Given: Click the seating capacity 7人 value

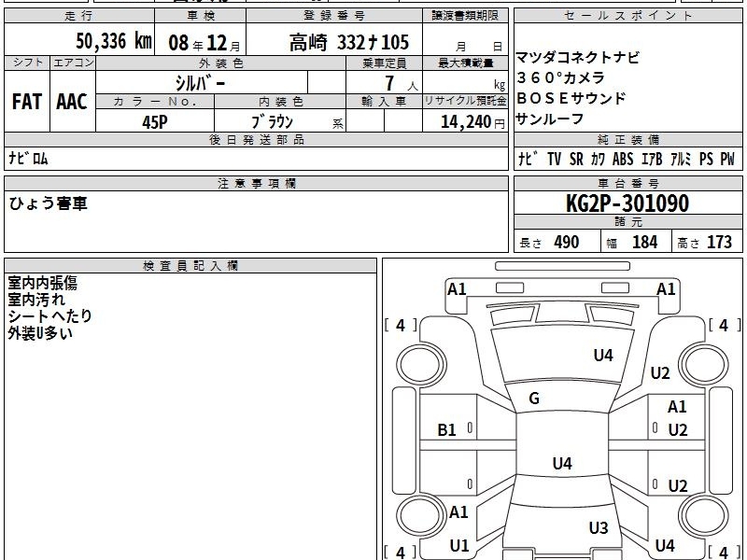Looking at the screenshot, I should pyautogui.click(x=402, y=83).
